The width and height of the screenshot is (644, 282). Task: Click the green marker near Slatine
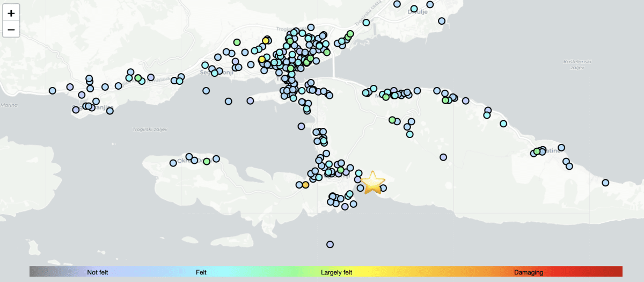[x=537, y=151]
